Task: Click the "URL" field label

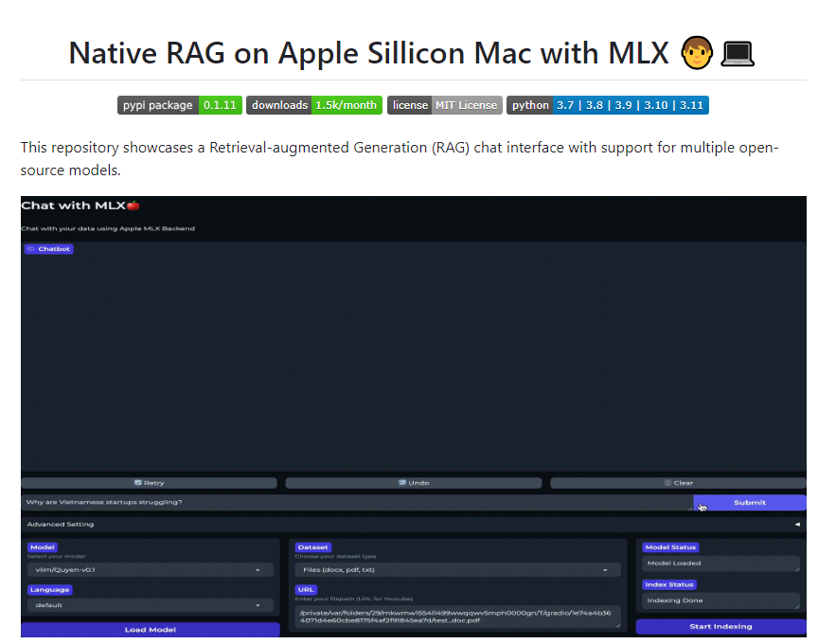Action: click(306, 590)
